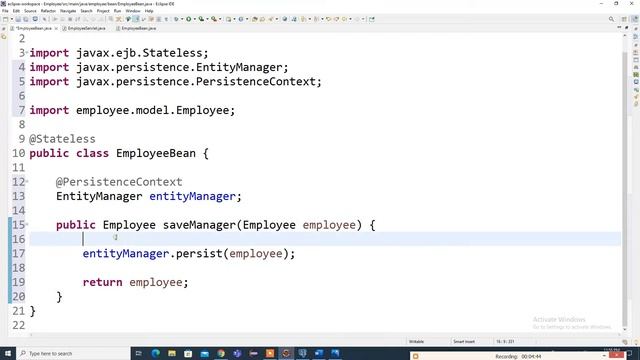Open the External Tools dropdown arrow
This screenshot has width=640, height=360.
coord(220,19)
